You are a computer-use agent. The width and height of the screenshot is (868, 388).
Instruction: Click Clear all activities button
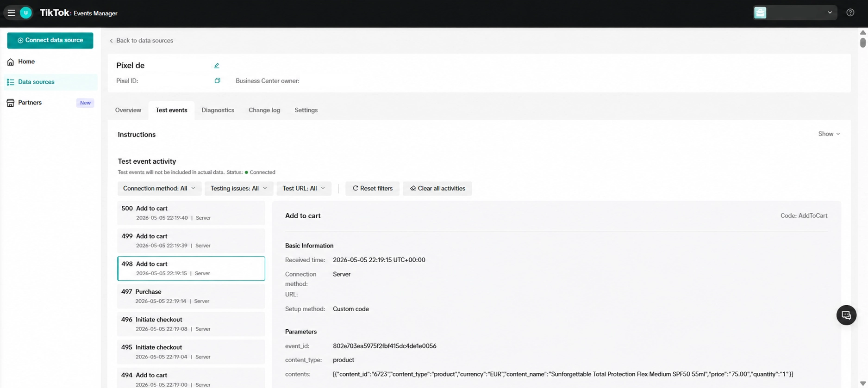tap(437, 188)
